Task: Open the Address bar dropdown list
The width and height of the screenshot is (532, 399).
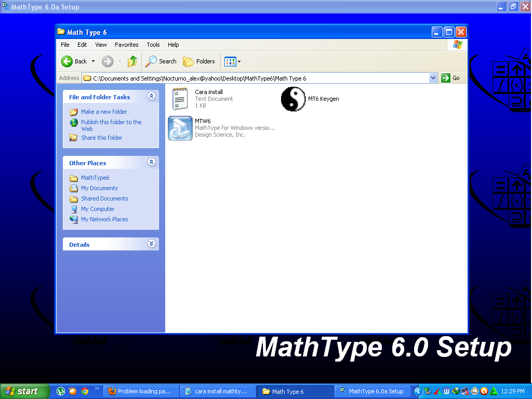Action: pyautogui.click(x=433, y=78)
